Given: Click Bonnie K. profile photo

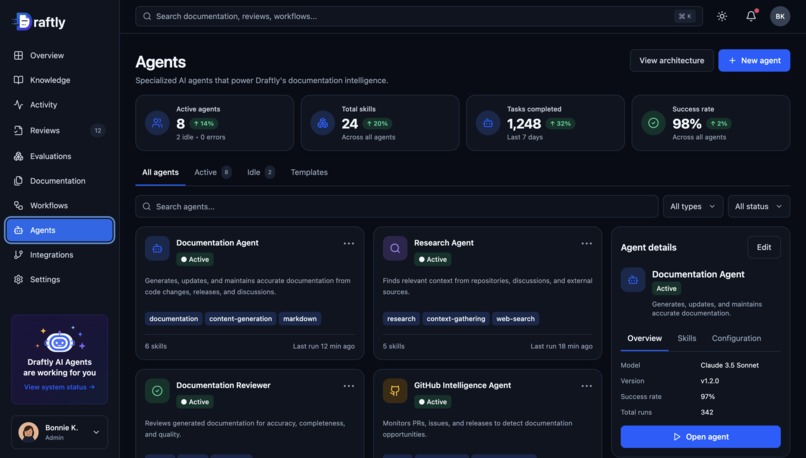Looking at the screenshot, I should click(28, 432).
